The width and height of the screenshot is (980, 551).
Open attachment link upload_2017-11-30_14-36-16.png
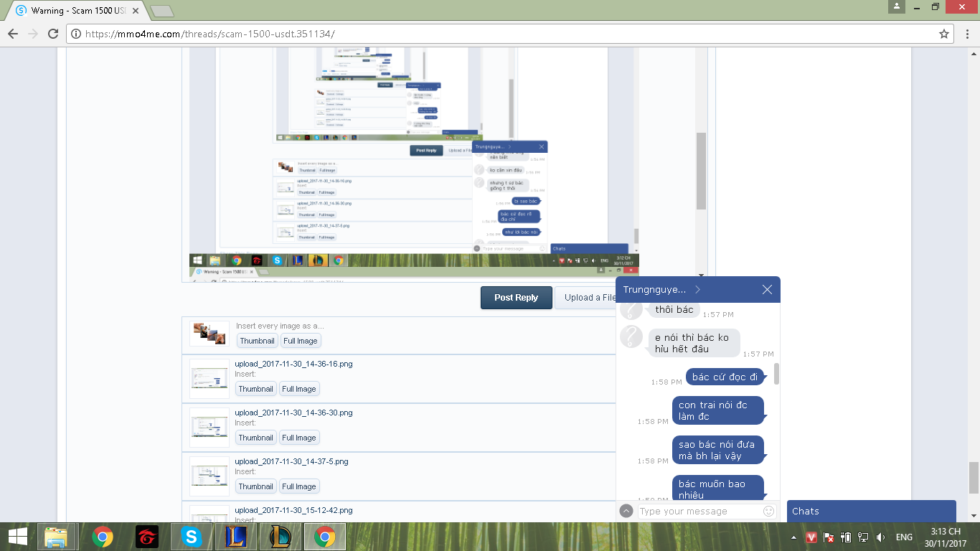click(294, 364)
